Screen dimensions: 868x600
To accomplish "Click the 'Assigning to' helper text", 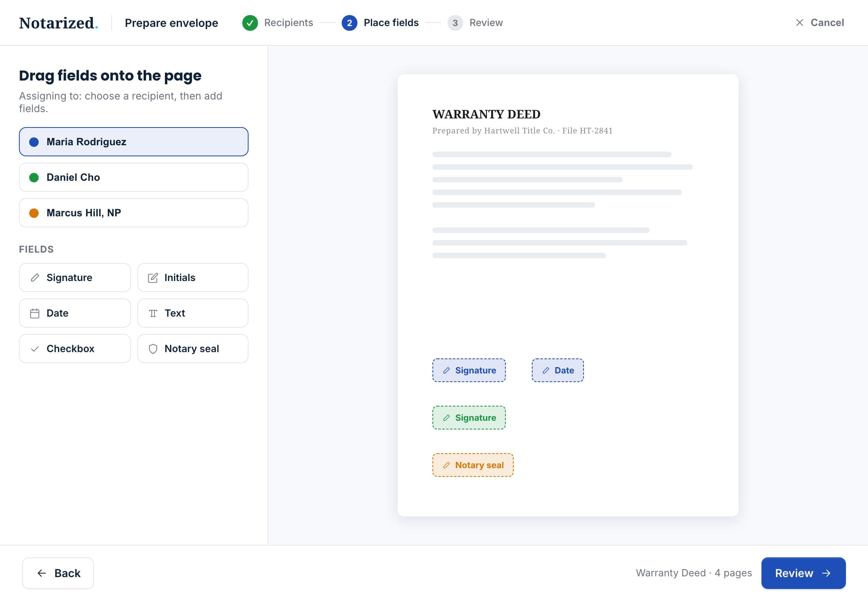I will pyautogui.click(x=121, y=102).
